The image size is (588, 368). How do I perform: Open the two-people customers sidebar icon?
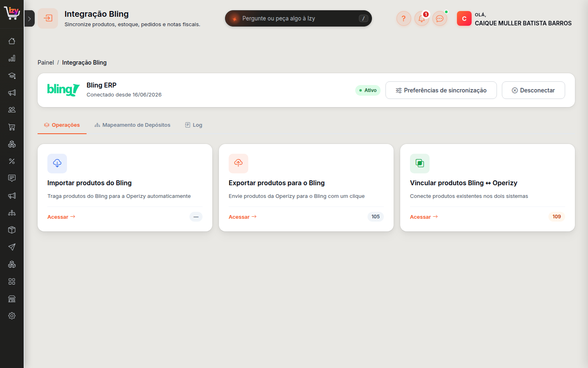(12, 110)
